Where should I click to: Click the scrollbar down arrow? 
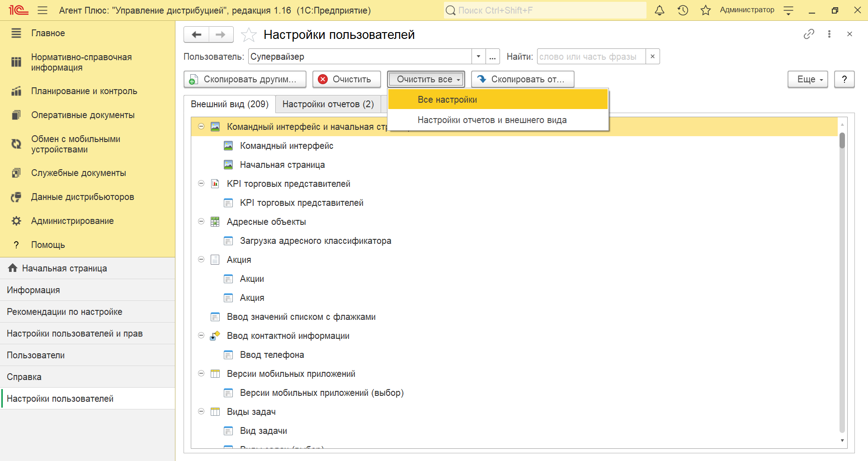tap(842, 441)
